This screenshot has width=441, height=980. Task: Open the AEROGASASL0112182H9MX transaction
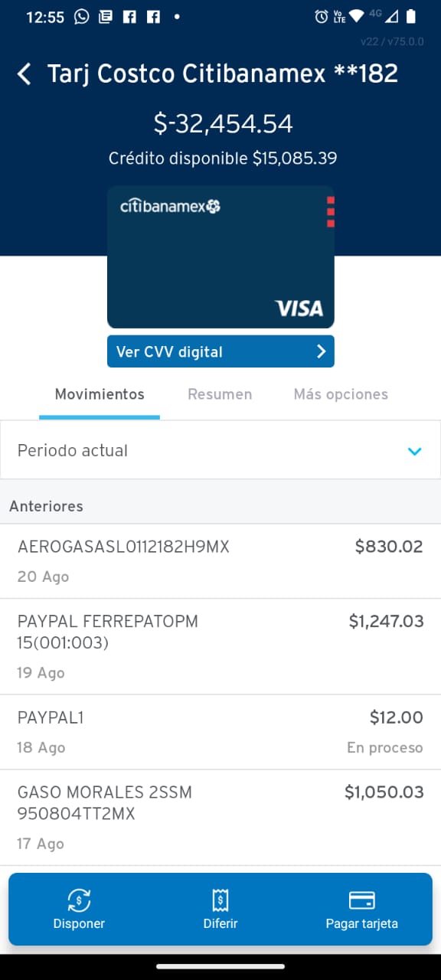220,561
